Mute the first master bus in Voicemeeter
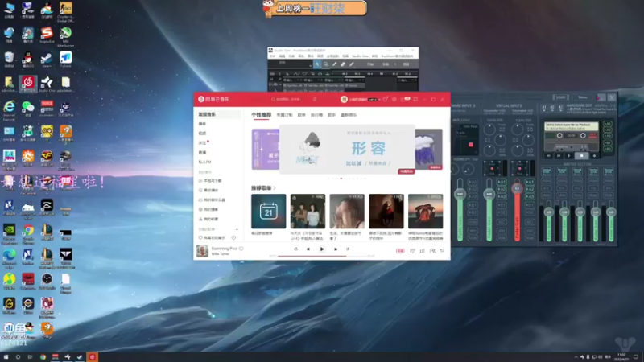 click(x=547, y=195)
